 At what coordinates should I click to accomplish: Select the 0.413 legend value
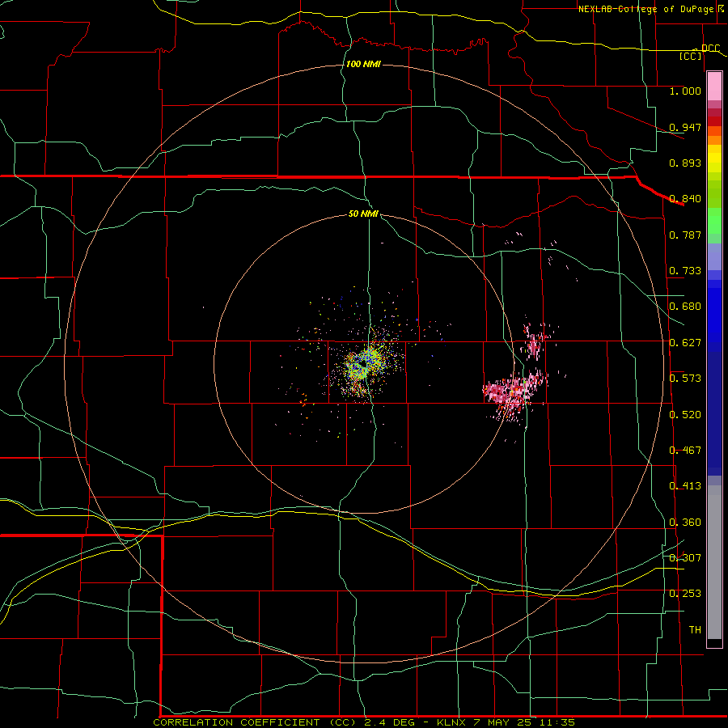point(685,486)
